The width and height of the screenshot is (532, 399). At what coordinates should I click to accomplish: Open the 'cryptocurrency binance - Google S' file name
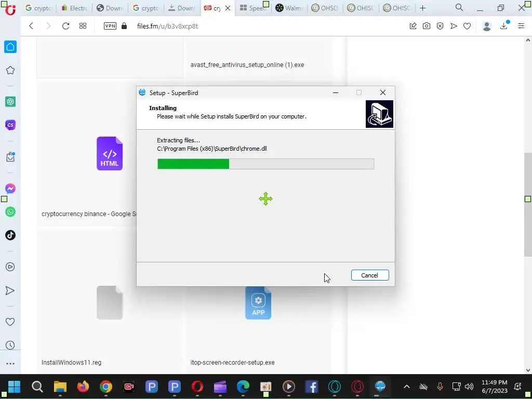point(89,214)
